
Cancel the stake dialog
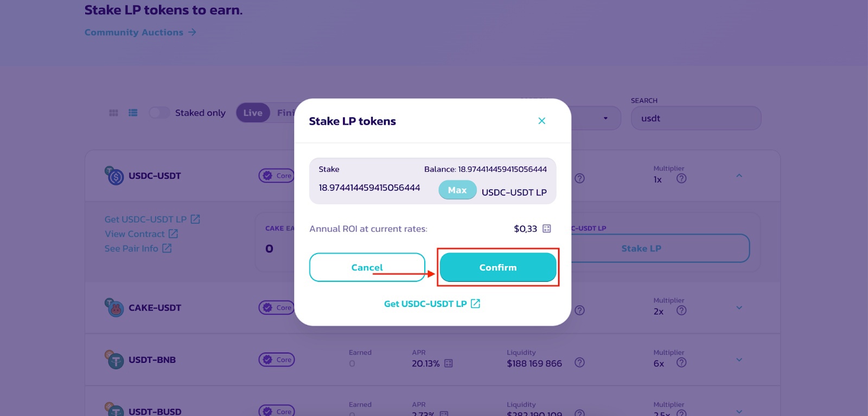pyautogui.click(x=367, y=267)
